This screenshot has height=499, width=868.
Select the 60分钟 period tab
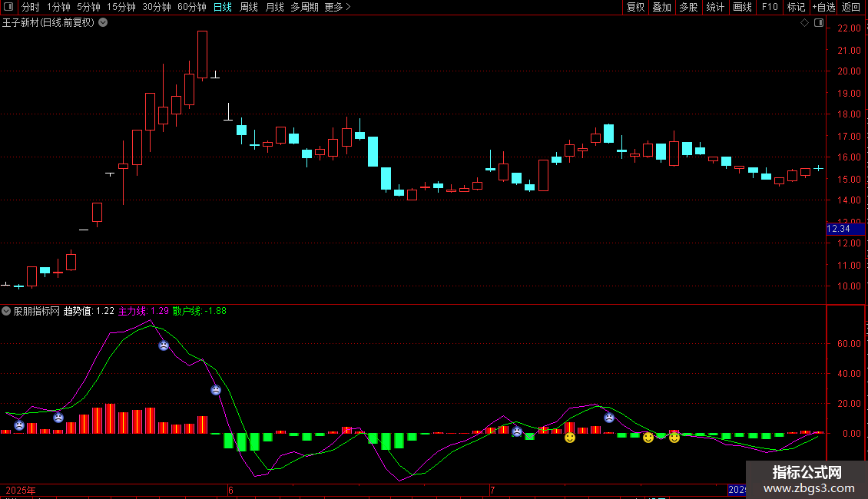tap(192, 7)
